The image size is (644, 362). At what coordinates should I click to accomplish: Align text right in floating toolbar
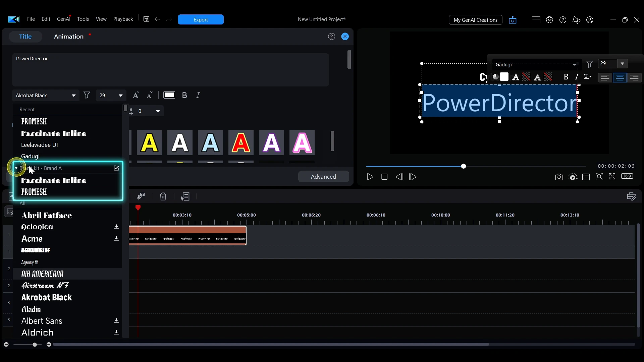pos(634,78)
